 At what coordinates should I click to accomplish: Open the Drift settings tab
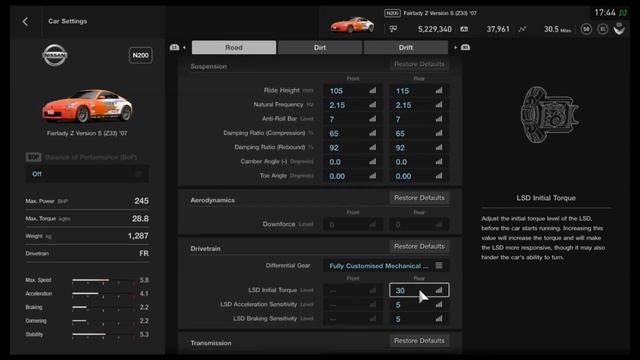pyautogui.click(x=406, y=47)
